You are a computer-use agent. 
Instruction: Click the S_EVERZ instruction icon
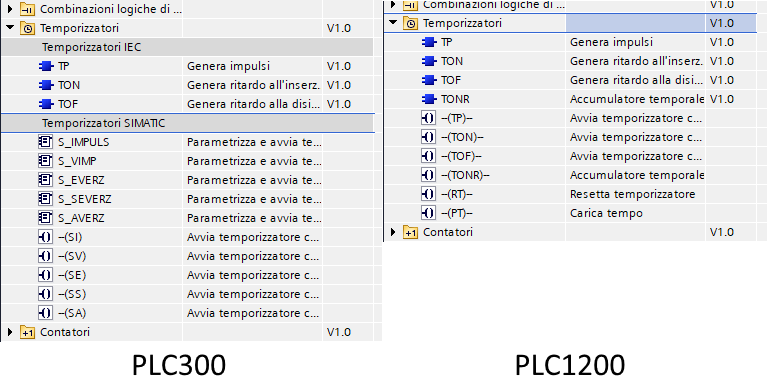click(45, 180)
